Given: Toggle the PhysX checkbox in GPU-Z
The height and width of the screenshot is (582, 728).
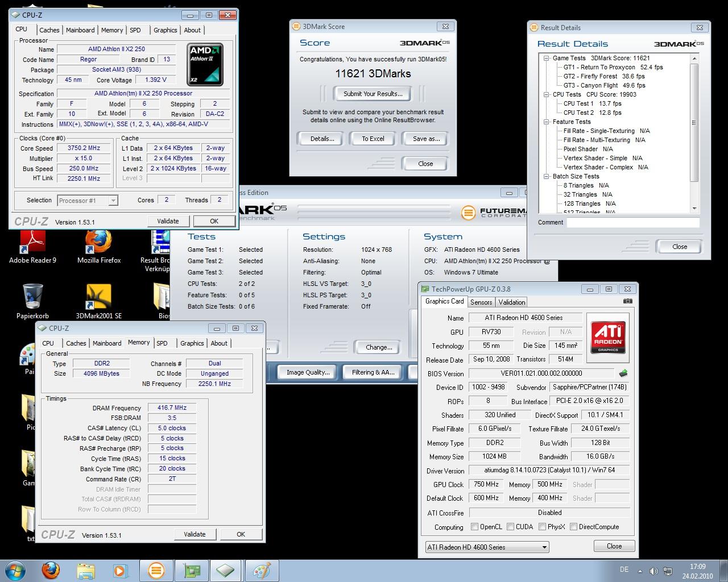Looking at the screenshot, I should click(x=542, y=527).
